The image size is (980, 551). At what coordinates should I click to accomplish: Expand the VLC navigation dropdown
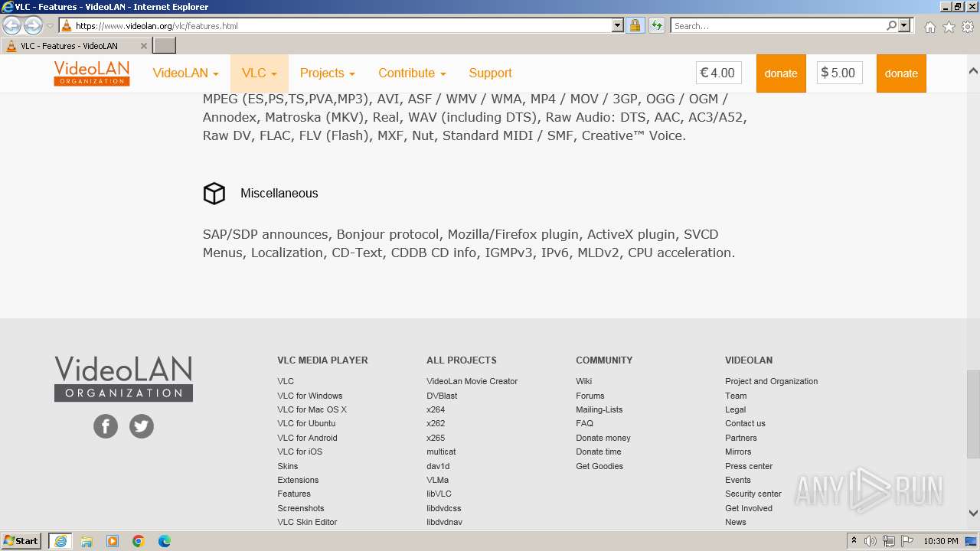point(260,73)
